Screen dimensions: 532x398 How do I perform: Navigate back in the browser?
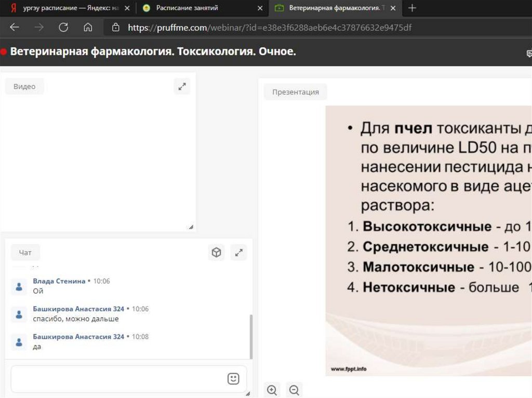[x=15, y=28]
